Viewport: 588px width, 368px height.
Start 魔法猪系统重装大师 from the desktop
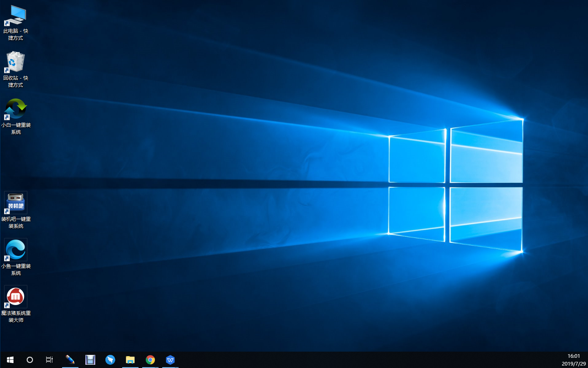pos(16,296)
